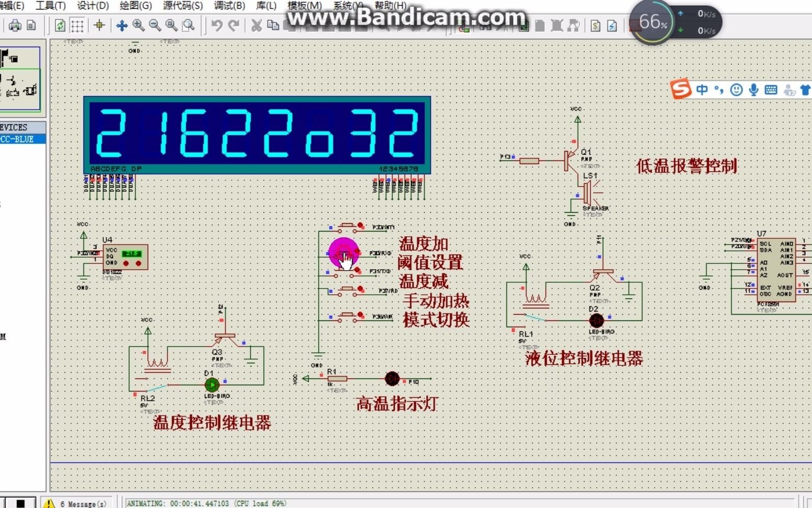Select the D2 LED in liquid level circuit
The height and width of the screenshot is (508, 812).
(596, 320)
